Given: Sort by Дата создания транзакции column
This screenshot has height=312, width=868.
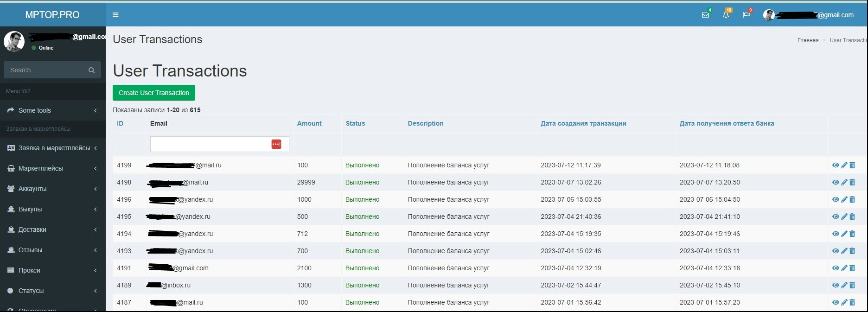Looking at the screenshot, I should pos(583,123).
